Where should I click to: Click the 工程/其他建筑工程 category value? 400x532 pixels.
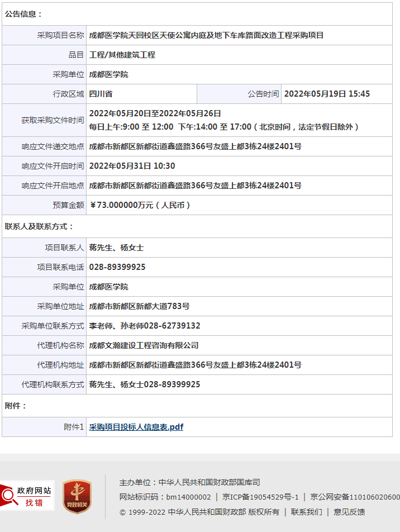click(122, 55)
